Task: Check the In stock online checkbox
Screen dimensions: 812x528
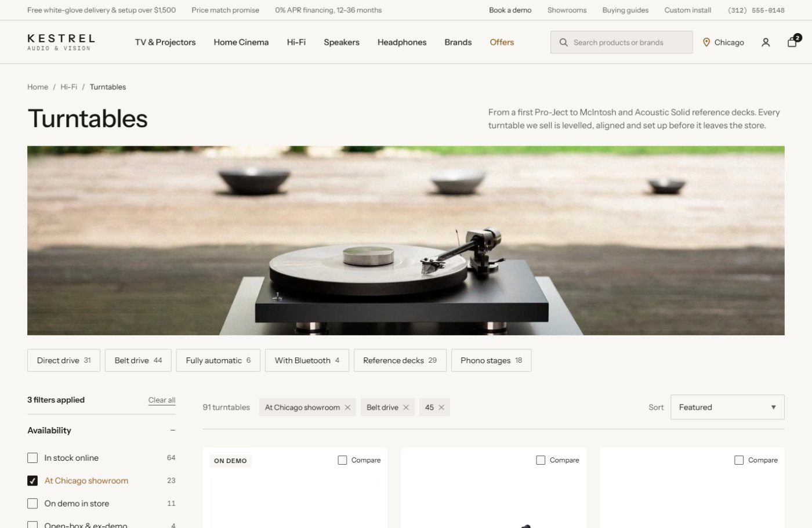Action: 32,458
